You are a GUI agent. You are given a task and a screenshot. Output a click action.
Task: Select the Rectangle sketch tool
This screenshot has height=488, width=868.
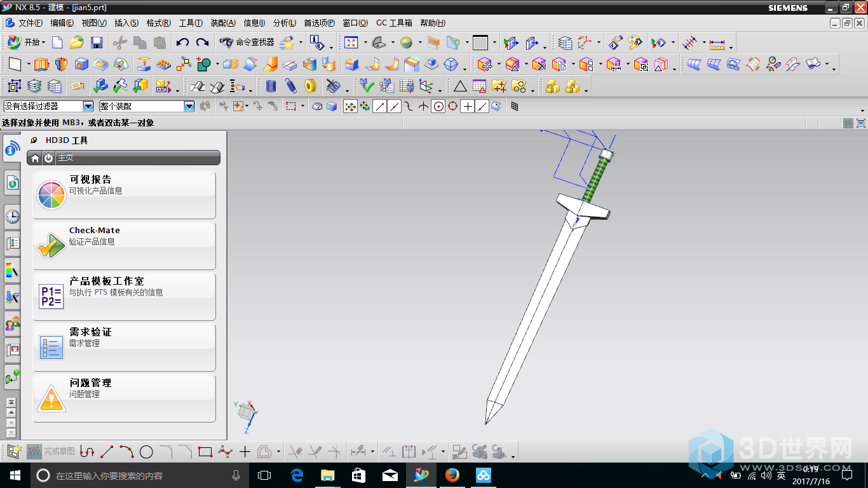pyautogui.click(x=205, y=452)
